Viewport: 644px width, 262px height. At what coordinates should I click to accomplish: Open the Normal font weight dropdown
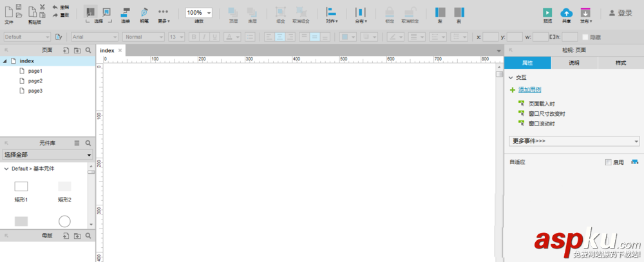(x=144, y=37)
